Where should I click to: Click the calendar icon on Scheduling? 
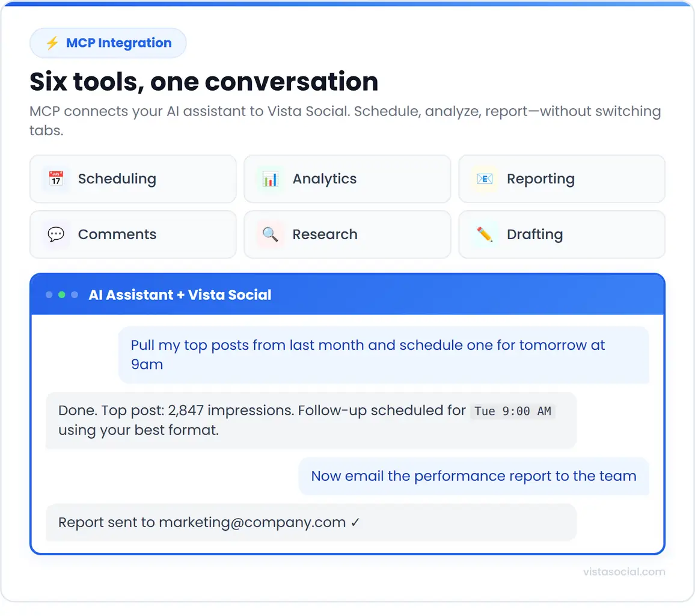click(56, 179)
